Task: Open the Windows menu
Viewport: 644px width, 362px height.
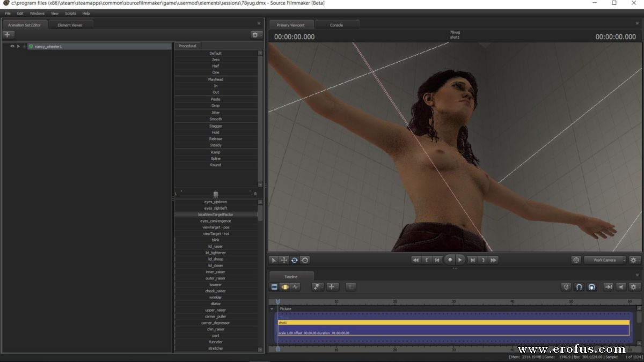Action: pos(37,13)
